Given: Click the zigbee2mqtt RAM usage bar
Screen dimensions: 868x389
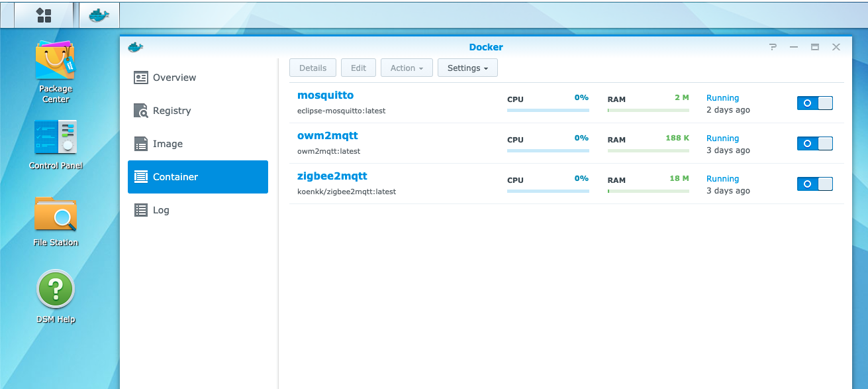Looking at the screenshot, I should pyautogui.click(x=648, y=192).
